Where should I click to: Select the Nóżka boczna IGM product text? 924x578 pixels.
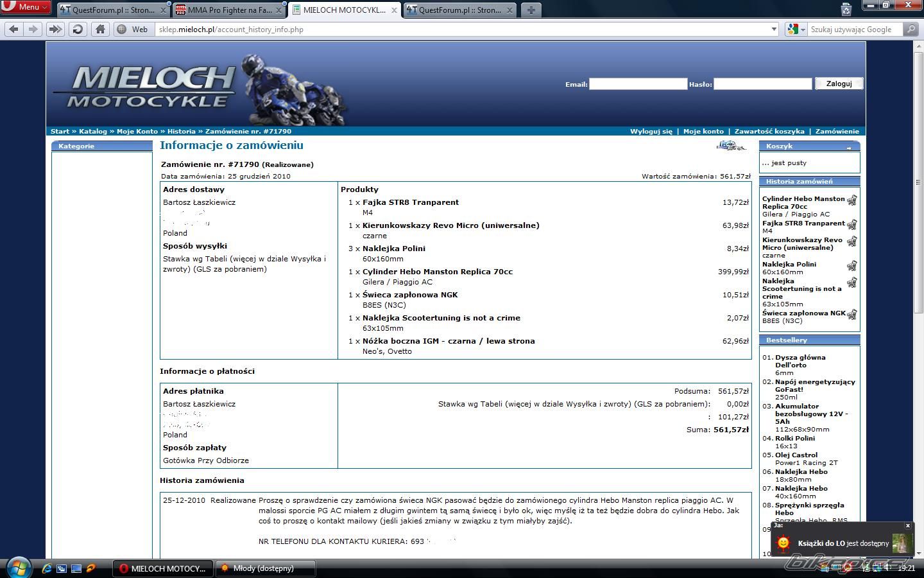pos(449,341)
